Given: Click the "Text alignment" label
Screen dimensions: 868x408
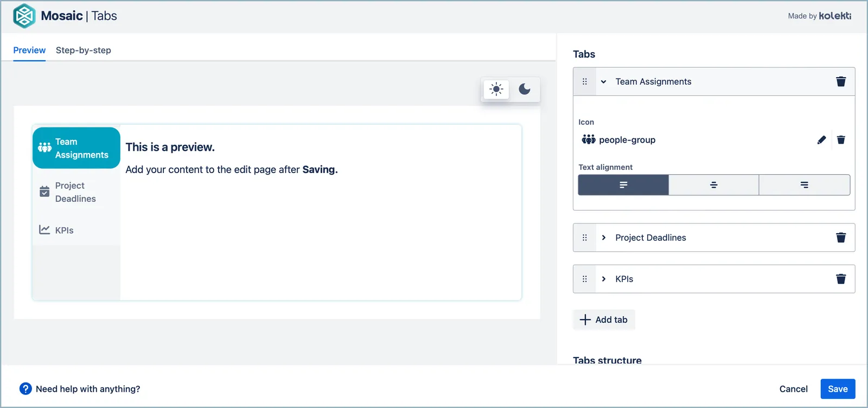Looking at the screenshot, I should tap(605, 167).
